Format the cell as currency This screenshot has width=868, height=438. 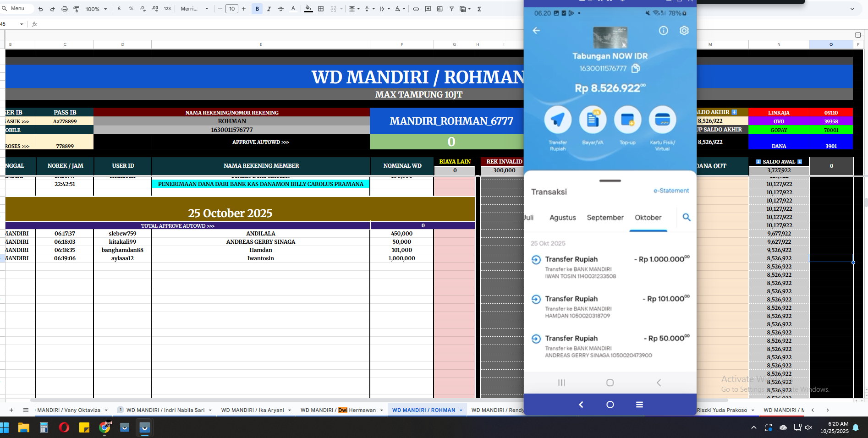point(119,9)
